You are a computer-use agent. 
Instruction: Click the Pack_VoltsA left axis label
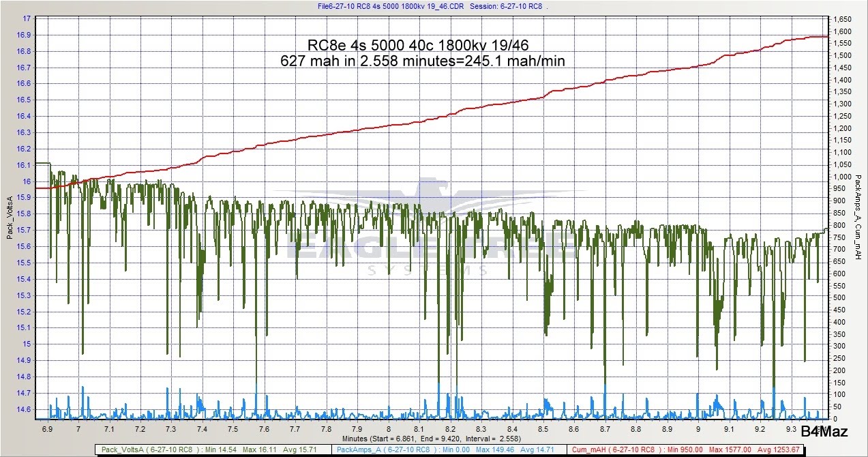click(10, 217)
